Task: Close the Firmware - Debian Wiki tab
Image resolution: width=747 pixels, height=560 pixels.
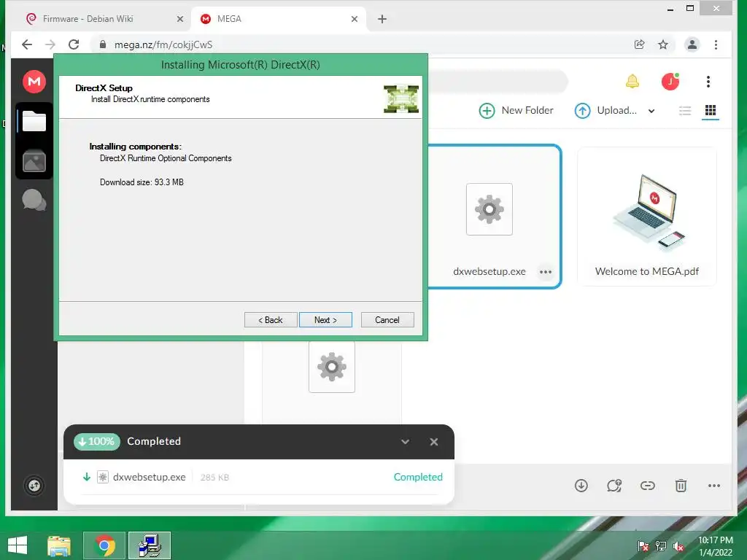Action: (179, 19)
